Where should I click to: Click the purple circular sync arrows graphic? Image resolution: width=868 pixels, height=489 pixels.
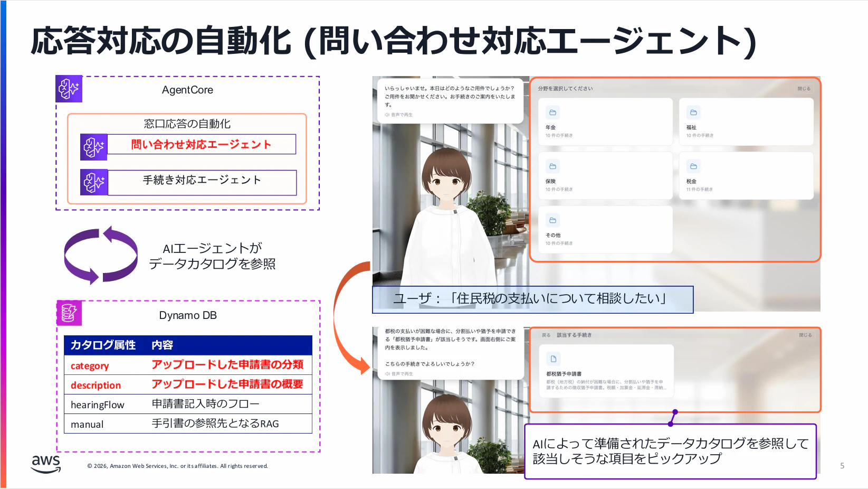click(x=101, y=256)
